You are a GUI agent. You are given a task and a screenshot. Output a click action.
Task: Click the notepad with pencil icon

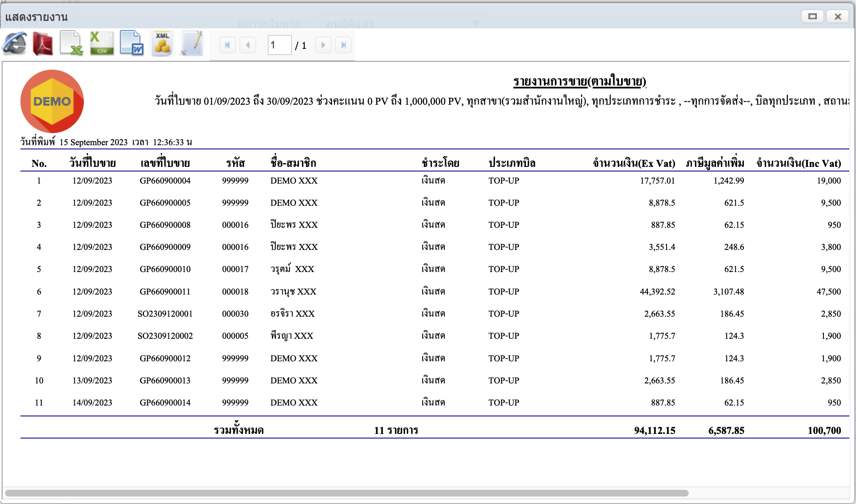pyautogui.click(x=192, y=44)
